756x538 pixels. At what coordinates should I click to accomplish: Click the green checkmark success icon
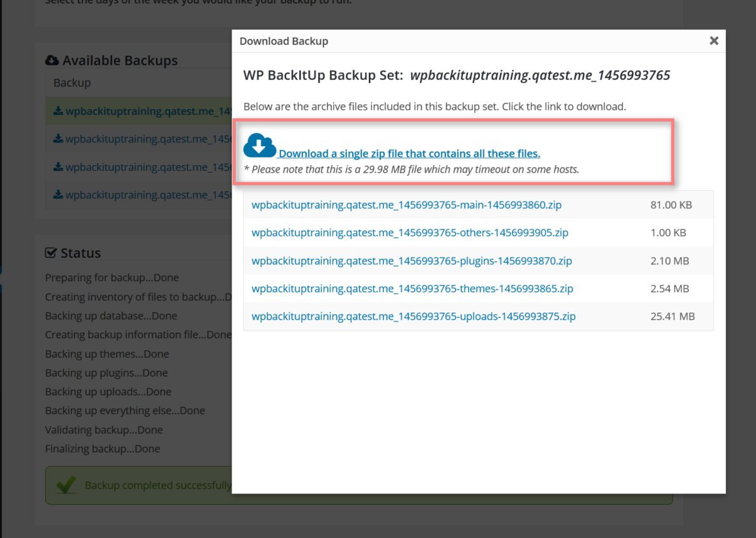pos(67,485)
